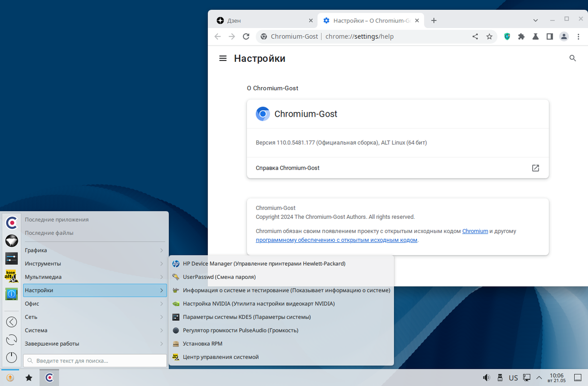Click back arrow in launcher sidebar
This screenshot has height=386, width=588.
point(11,322)
